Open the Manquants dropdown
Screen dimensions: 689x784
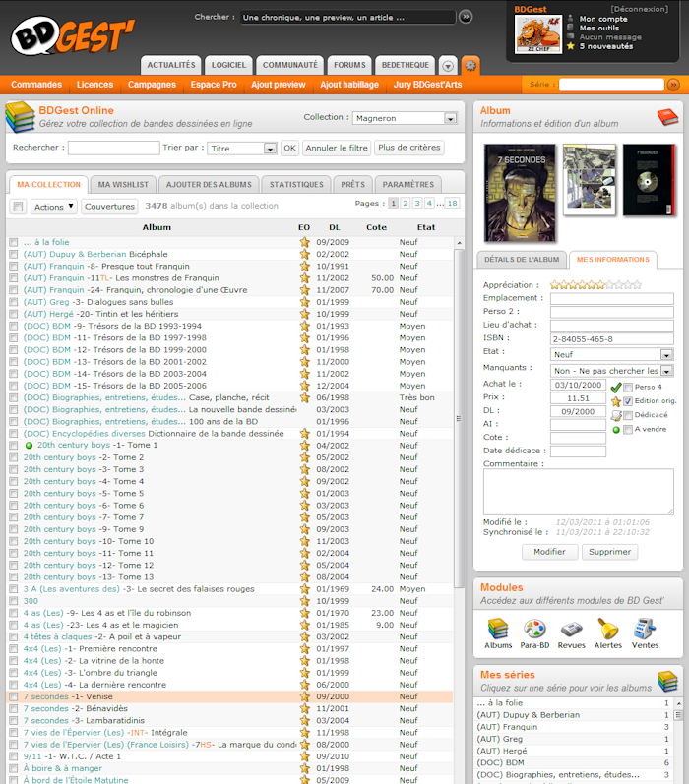coord(611,371)
